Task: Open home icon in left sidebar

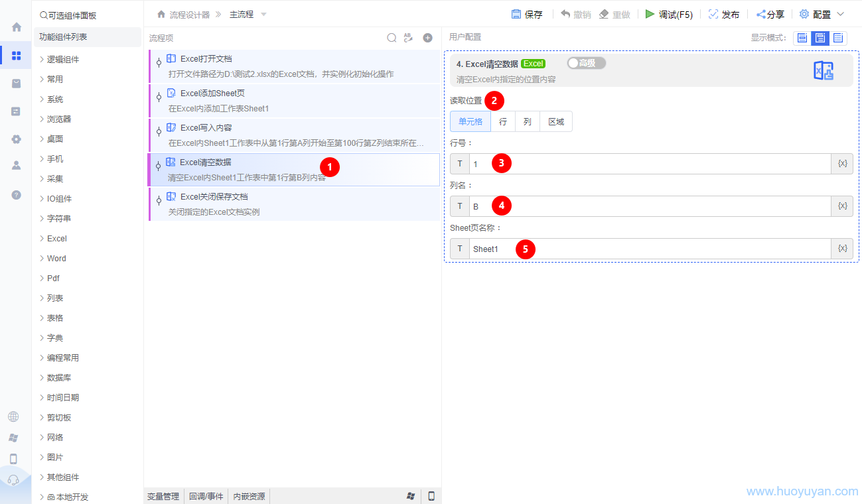Action: click(17, 27)
